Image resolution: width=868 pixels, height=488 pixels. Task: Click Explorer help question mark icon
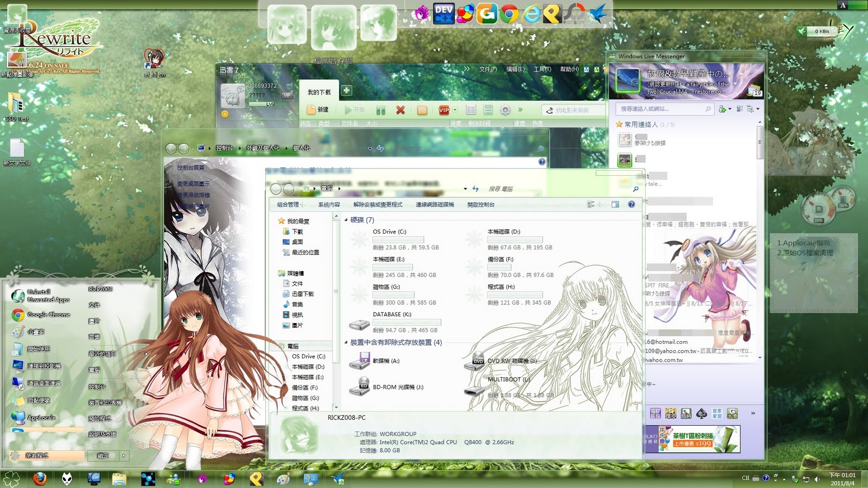pos(631,204)
